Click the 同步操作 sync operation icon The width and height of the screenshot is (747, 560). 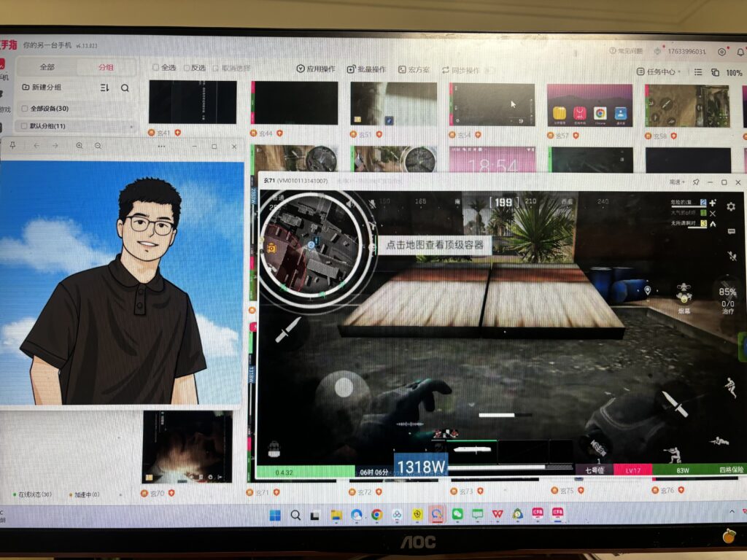tap(446, 69)
